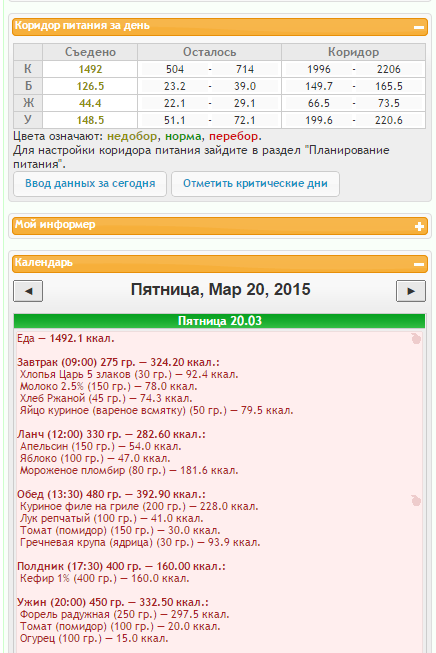Click the Еда — 1492.1 ккал. line
This screenshot has height=653, width=436.
65,339
